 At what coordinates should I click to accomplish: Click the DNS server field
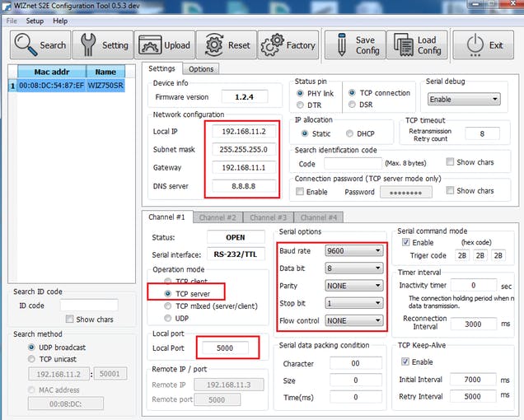coord(244,186)
